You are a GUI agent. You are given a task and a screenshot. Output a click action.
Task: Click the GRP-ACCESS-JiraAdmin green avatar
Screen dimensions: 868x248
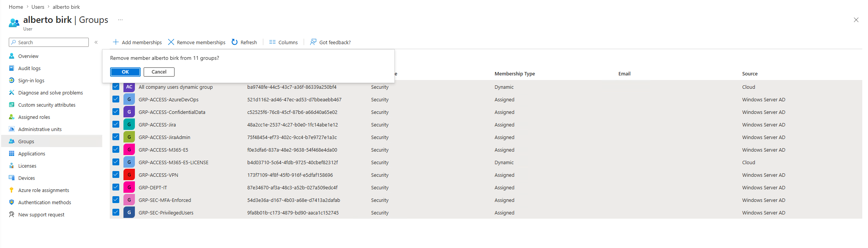[129, 137]
